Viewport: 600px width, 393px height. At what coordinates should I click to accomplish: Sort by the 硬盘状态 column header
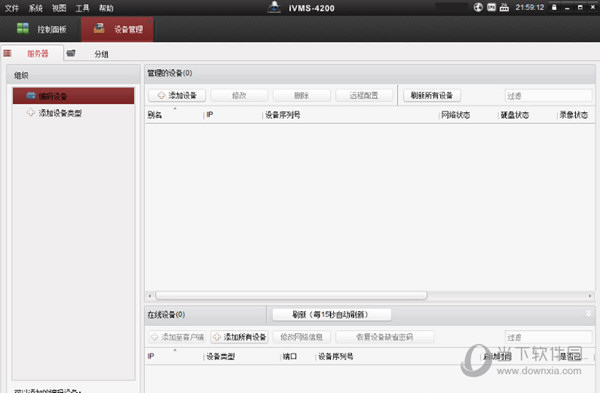515,115
